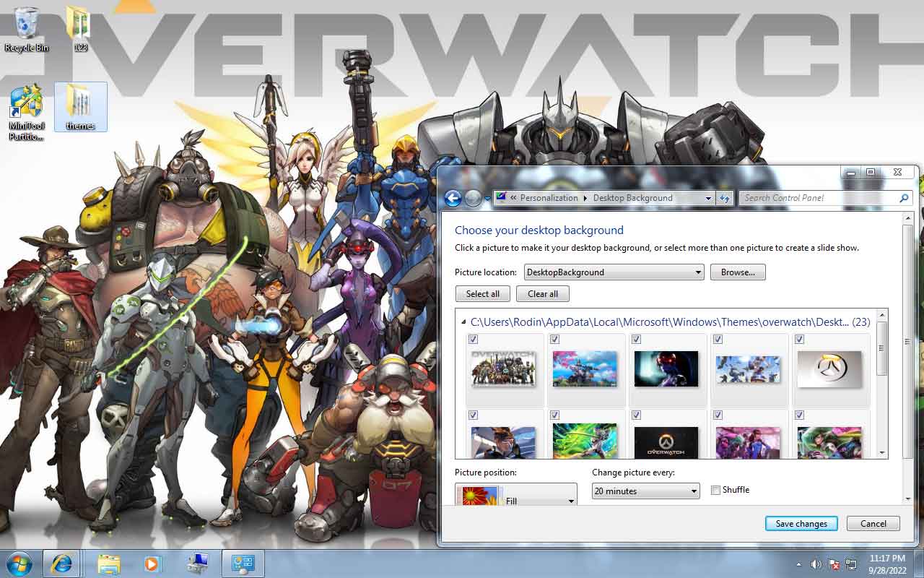Screen dimensions: 924x578
Task: Select the MiniTool Partition shortcut icon
Action: pyautogui.click(x=27, y=112)
